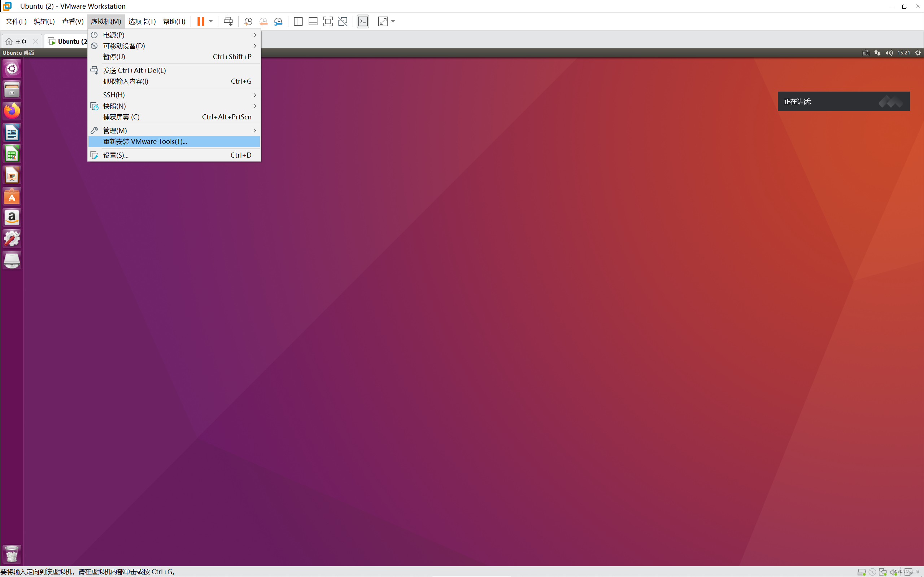Take a snapshot of the virtual machine
This screenshot has width=924, height=577.
coord(247,22)
